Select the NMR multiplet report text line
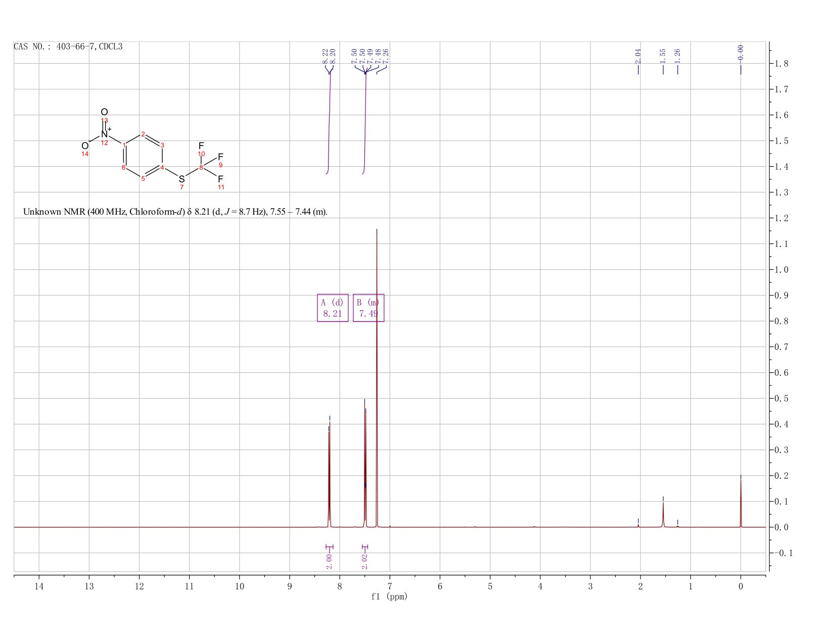Viewport: 834px width, 644px height. pos(175,212)
